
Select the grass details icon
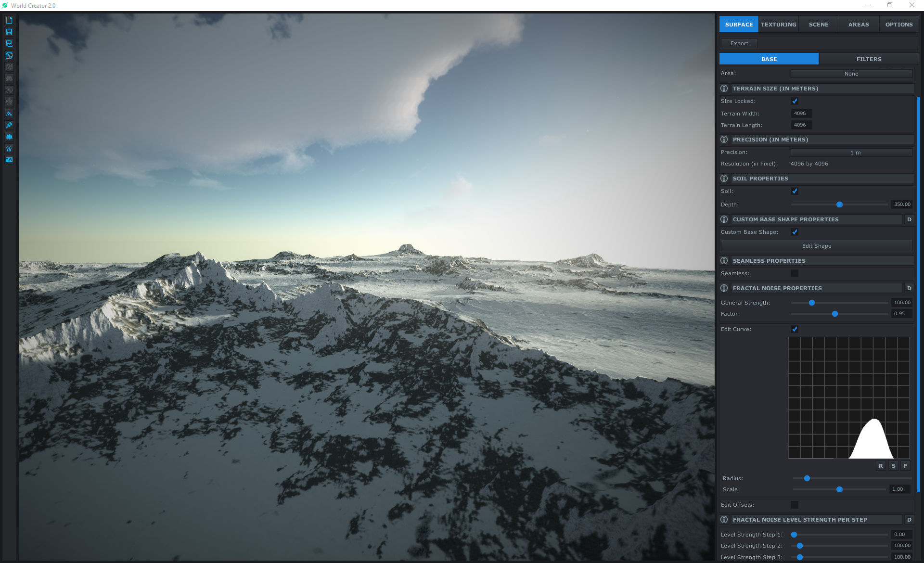9,149
